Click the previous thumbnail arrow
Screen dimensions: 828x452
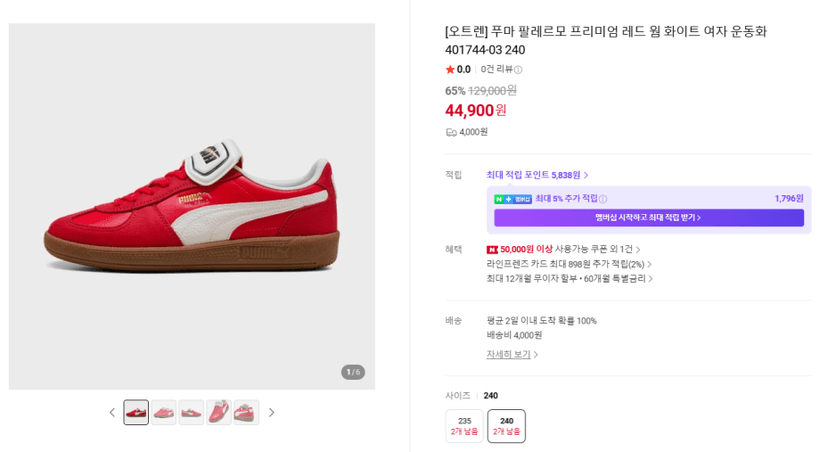coord(112,412)
